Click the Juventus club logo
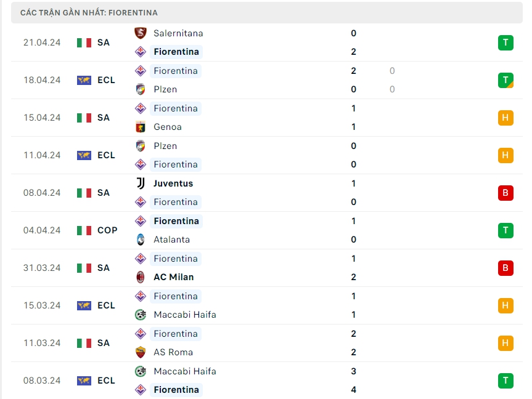 141,183
